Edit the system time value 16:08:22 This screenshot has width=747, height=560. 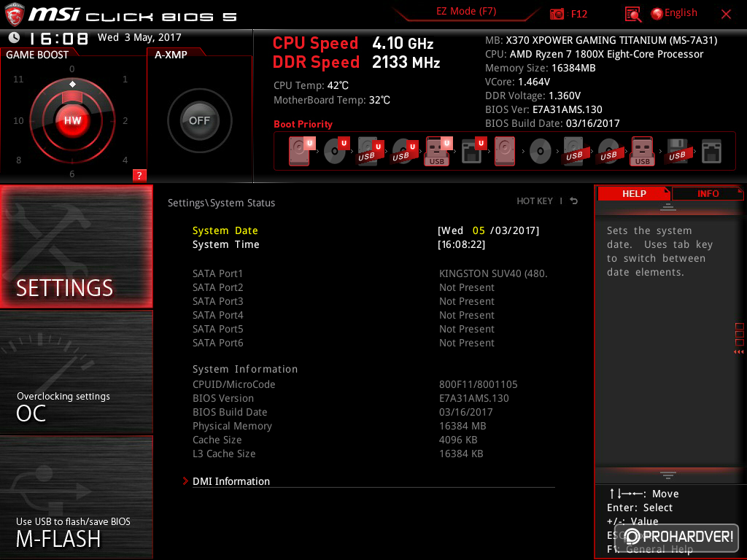pyautogui.click(x=461, y=244)
